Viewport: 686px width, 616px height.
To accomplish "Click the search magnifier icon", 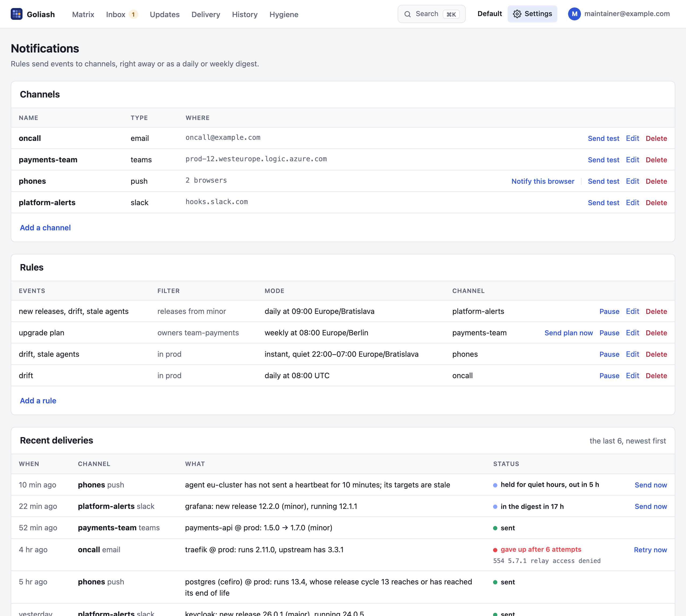I will point(408,14).
